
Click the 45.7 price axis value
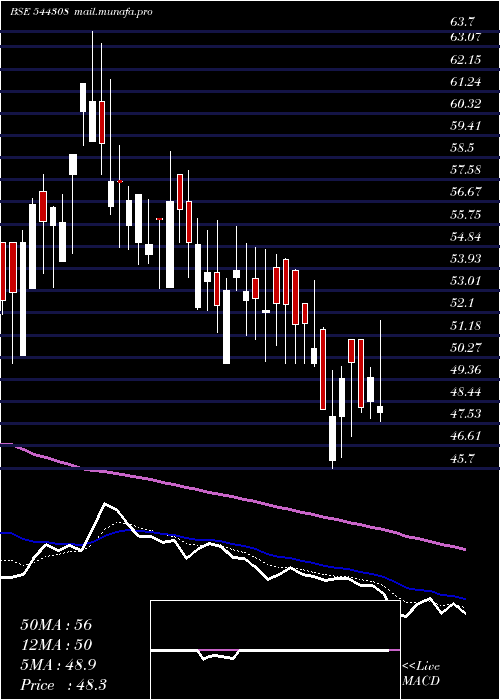tap(463, 458)
